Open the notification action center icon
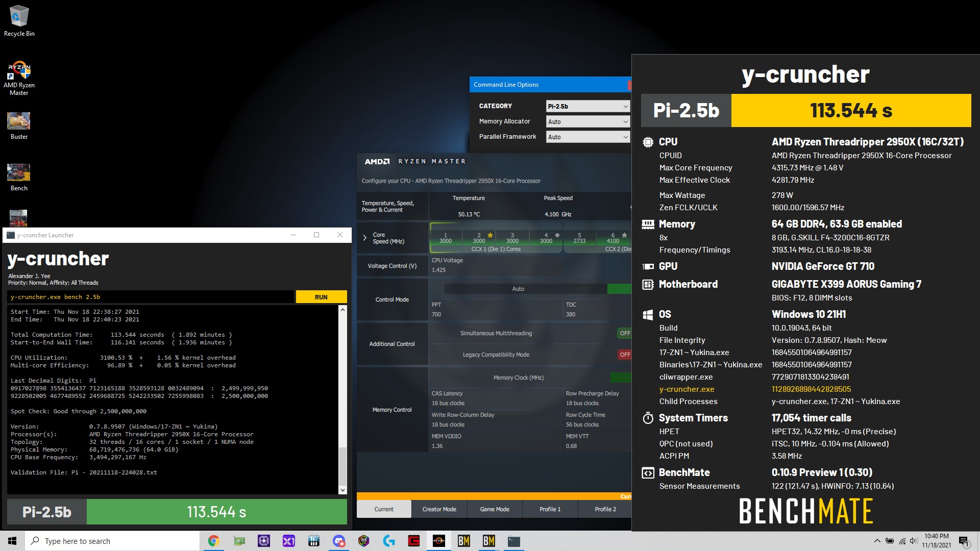The height and width of the screenshot is (551, 980). pyautogui.click(x=964, y=541)
